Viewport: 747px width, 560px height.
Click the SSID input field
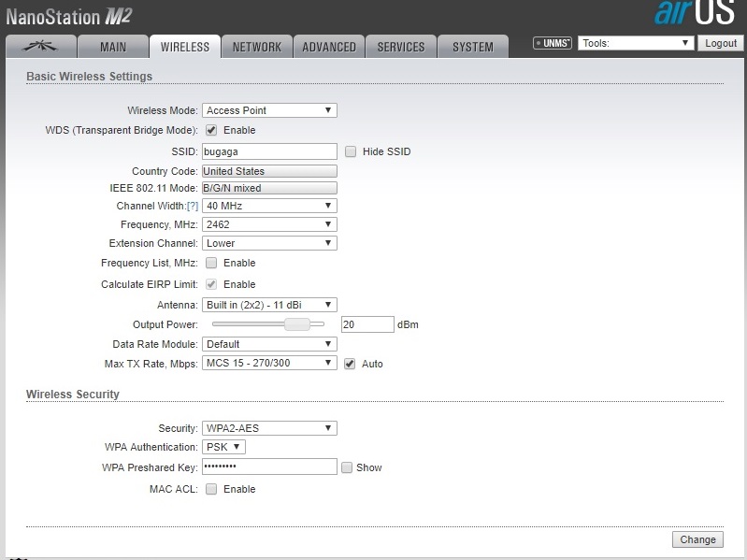[x=269, y=151]
